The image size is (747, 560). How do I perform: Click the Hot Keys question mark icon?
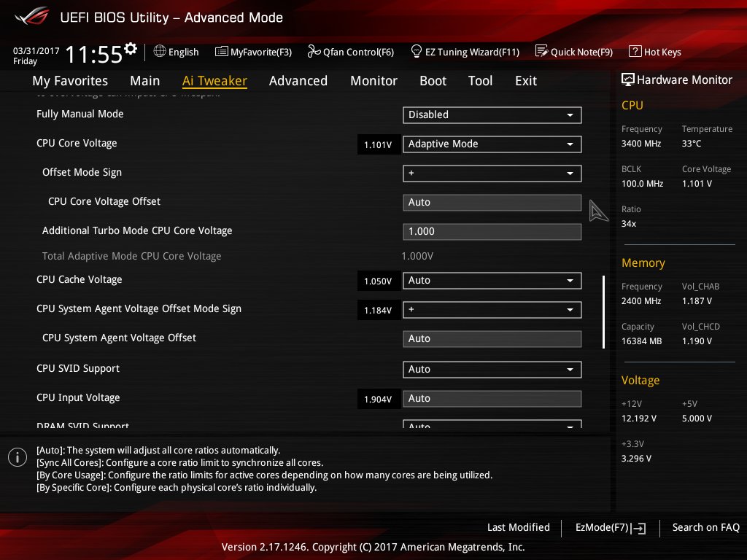point(635,51)
